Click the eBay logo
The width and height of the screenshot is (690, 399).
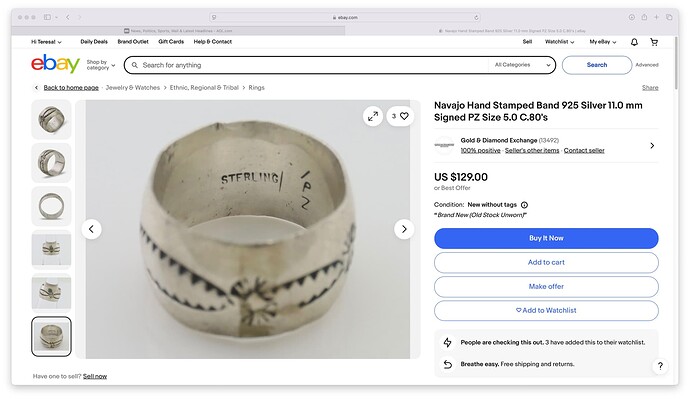[x=55, y=64]
